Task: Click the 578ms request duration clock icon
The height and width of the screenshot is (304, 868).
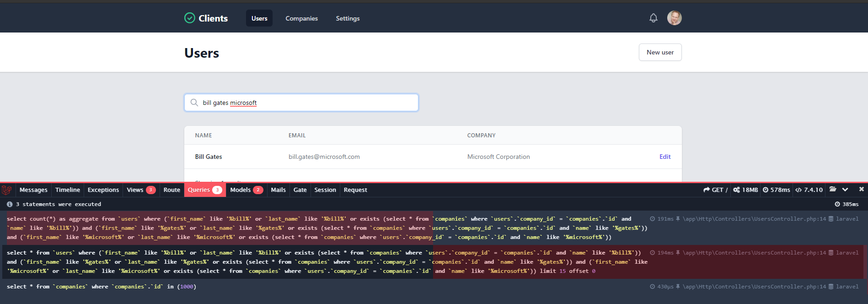Action: click(766, 190)
